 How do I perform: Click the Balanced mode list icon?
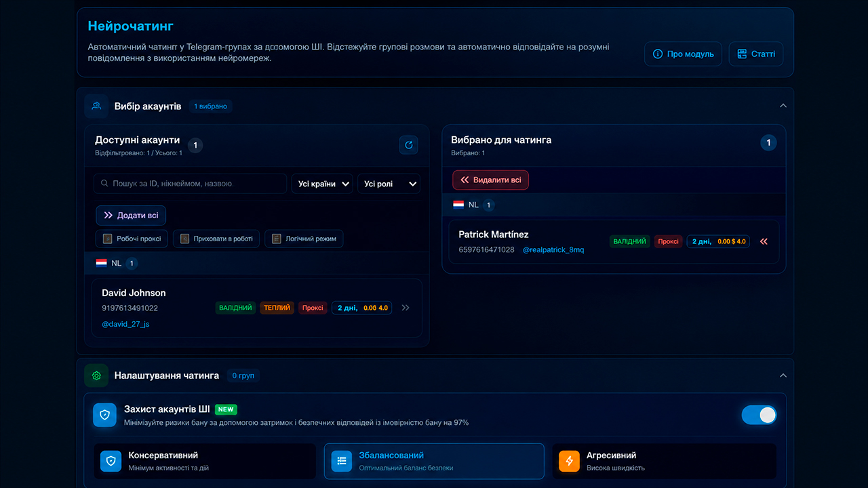point(342,461)
